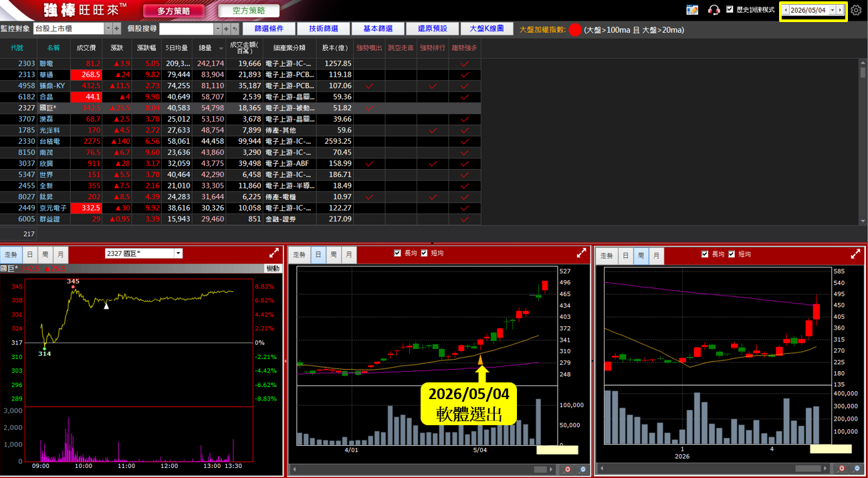Zoom out right chart magnifier minus
The height and width of the screenshot is (478, 868).
[x=857, y=469]
